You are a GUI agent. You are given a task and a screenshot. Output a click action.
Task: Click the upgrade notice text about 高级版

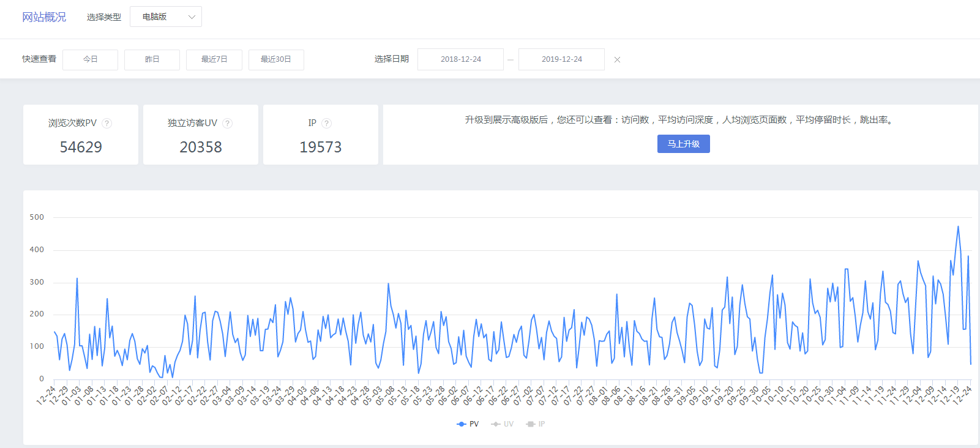click(x=680, y=120)
